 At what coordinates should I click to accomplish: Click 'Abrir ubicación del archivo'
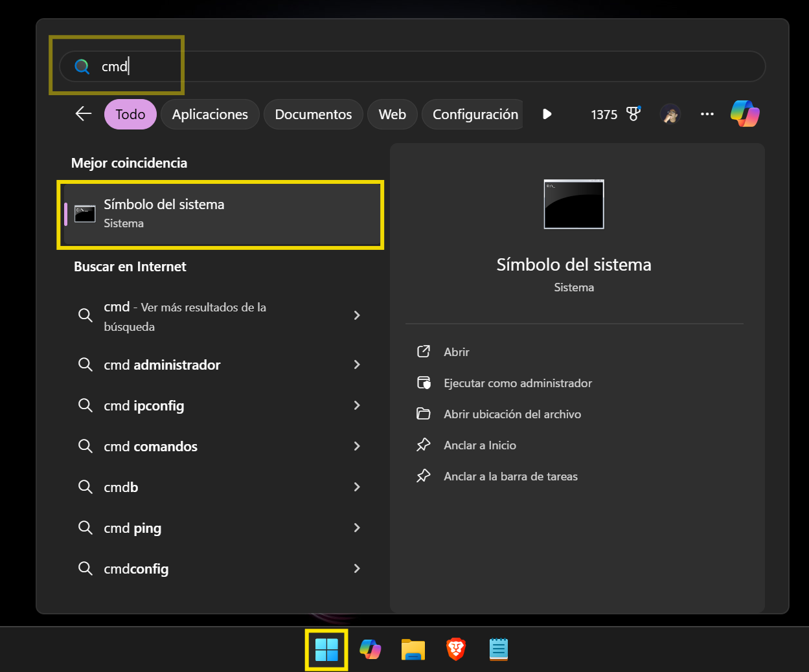(512, 414)
